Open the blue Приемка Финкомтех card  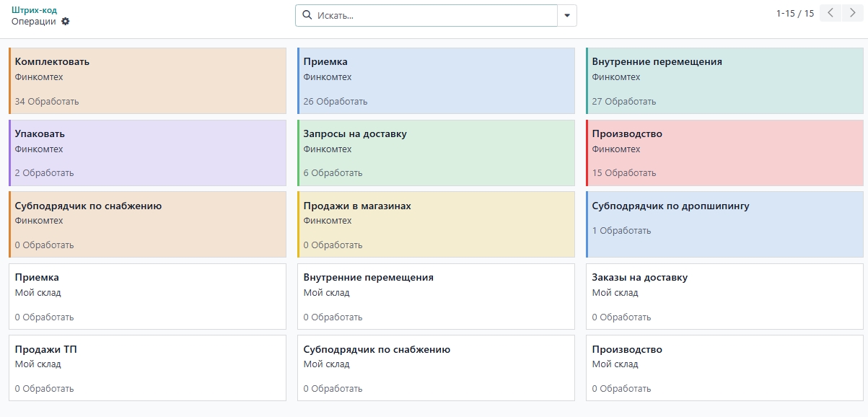[x=436, y=81]
